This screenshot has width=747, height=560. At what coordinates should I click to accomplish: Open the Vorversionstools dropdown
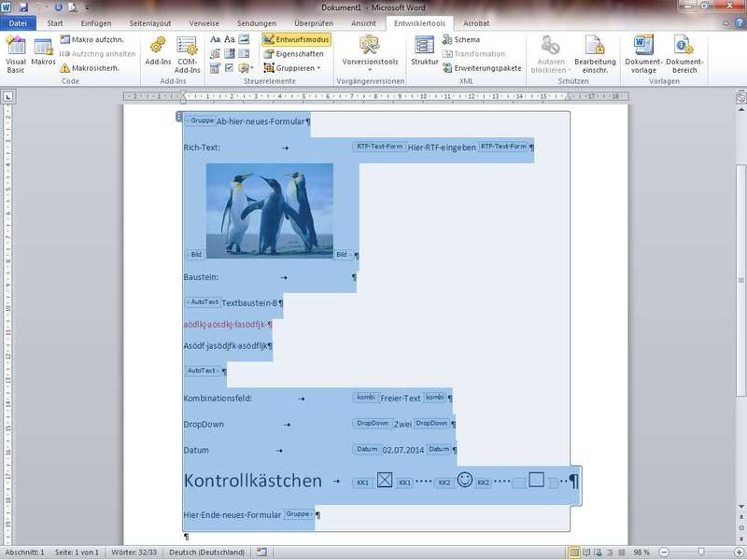[x=370, y=52]
